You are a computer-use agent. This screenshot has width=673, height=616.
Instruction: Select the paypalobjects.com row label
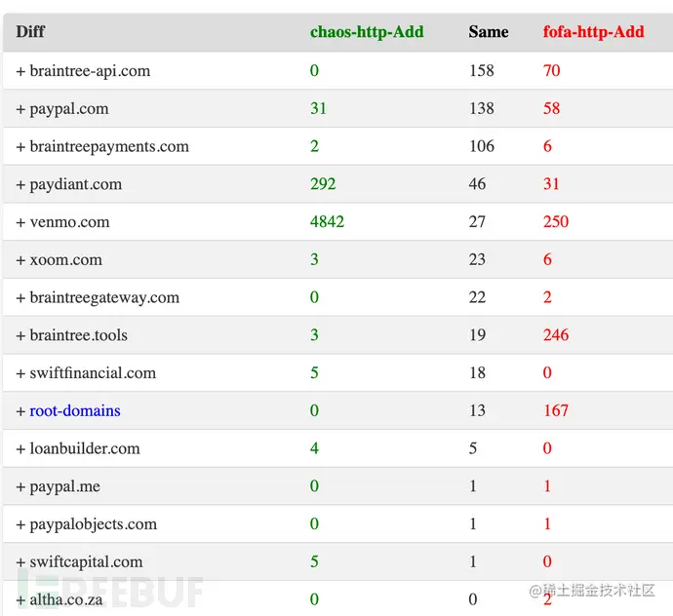(x=93, y=523)
